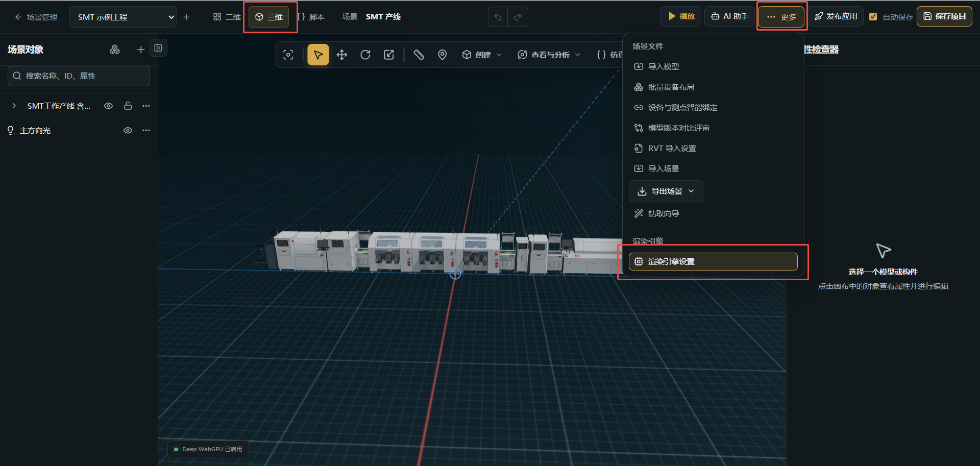980x466 pixels.
Task: Click the batch layout cubes icon in scene objects
Action: (x=115, y=50)
